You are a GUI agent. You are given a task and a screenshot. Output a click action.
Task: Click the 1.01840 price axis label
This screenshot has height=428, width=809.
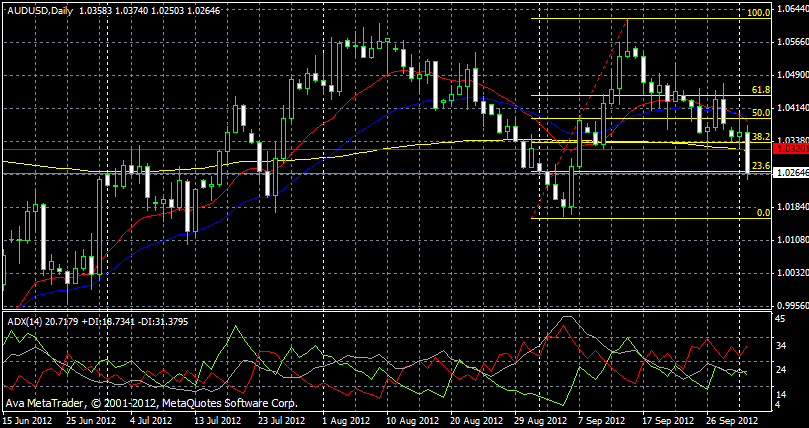pos(790,207)
